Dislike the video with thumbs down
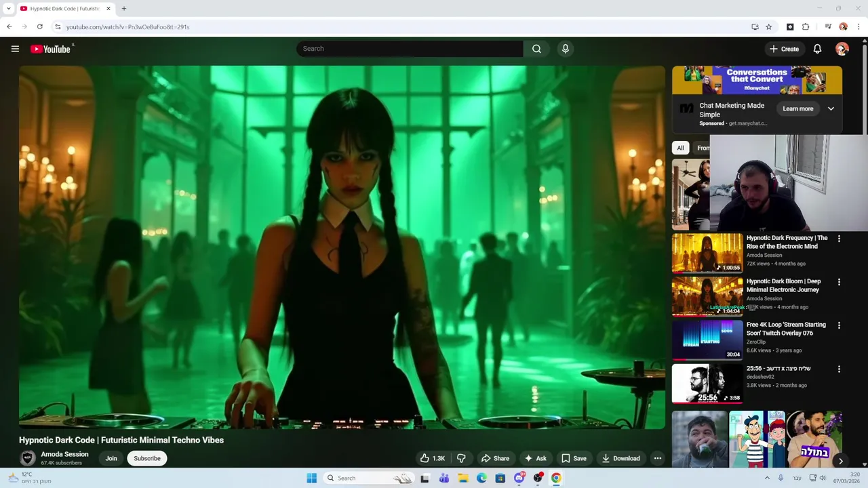 tap(461, 458)
